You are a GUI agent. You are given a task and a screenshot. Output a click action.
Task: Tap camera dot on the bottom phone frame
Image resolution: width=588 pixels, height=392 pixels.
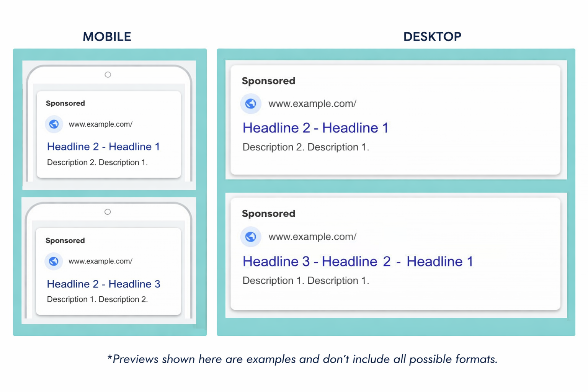tap(108, 212)
